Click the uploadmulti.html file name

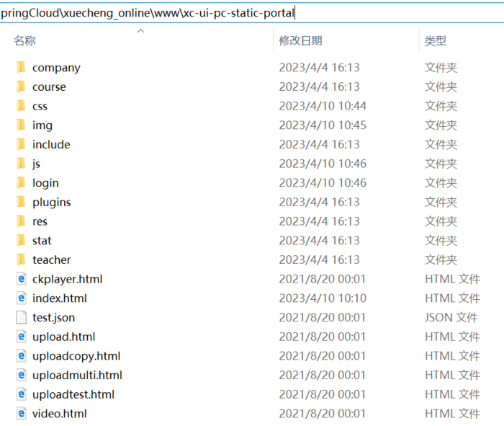[77, 376]
